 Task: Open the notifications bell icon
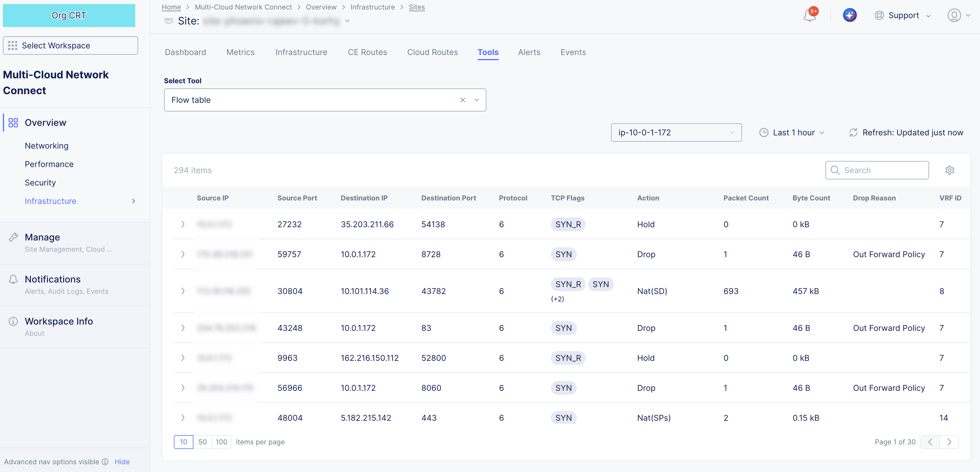click(809, 16)
